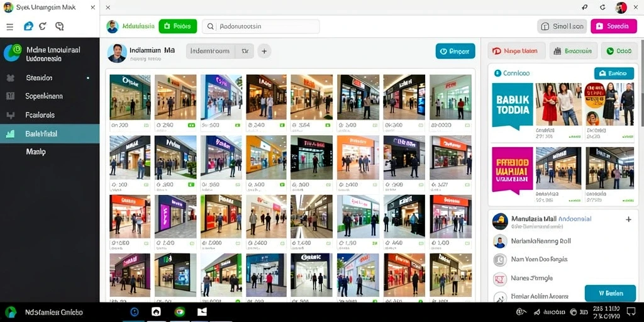Click the blue cloud share icon
644x322 pixels.
(x=28, y=26)
